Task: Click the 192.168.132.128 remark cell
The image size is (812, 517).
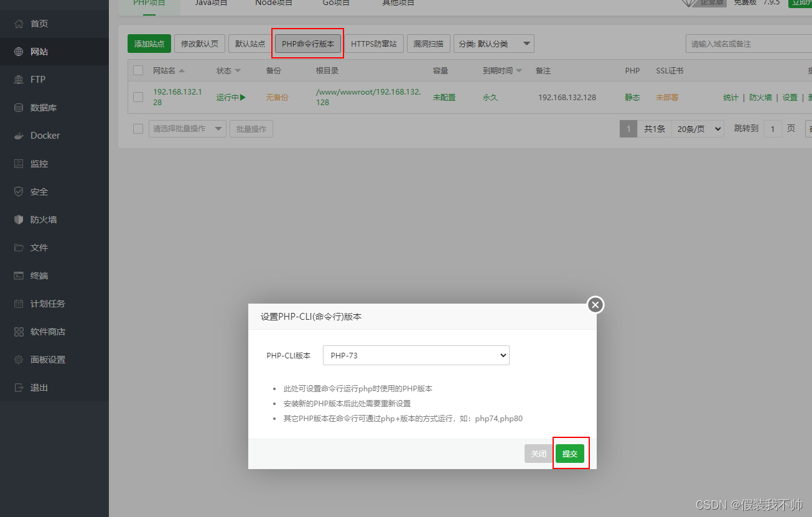Action: click(x=567, y=97)
